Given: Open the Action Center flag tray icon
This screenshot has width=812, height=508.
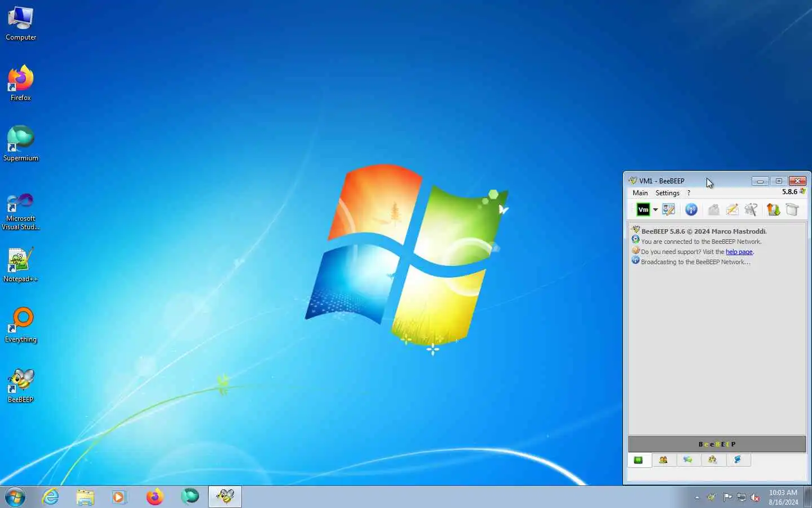Looking at the screenshot, I should (727, 497).
